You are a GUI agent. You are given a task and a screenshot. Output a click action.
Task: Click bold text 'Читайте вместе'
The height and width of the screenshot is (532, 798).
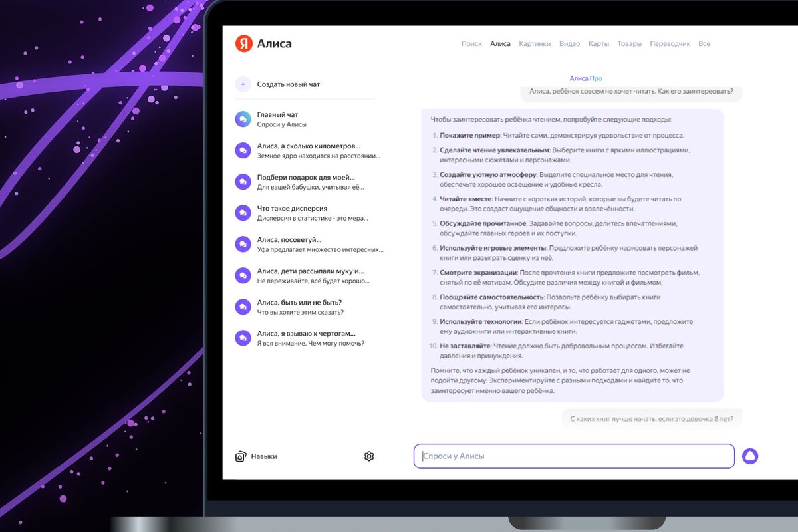(x=465, y=199)
